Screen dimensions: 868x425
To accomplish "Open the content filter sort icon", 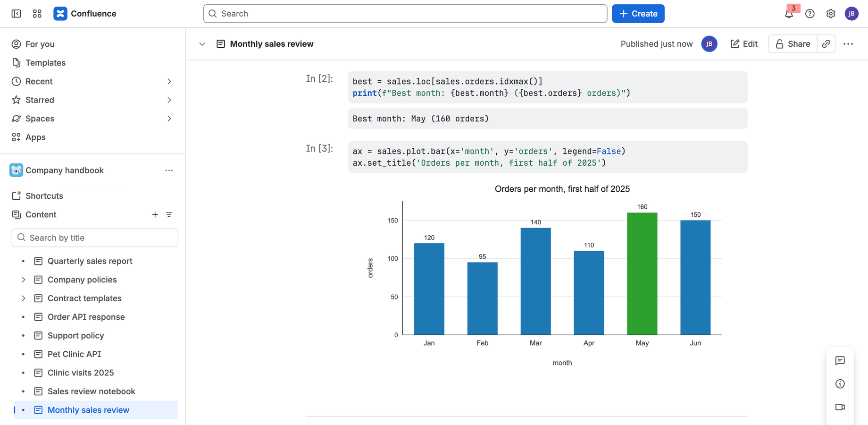I will pos(169,214).
